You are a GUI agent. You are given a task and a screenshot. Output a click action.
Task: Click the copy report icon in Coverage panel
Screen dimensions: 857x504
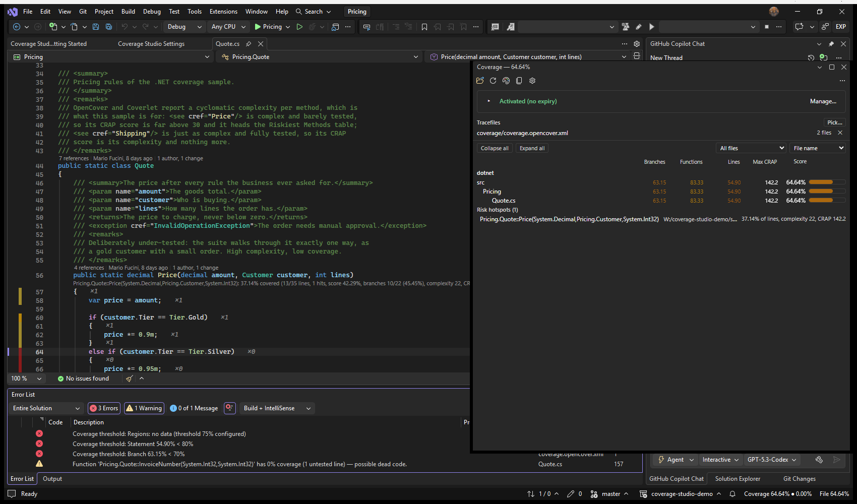519,81
